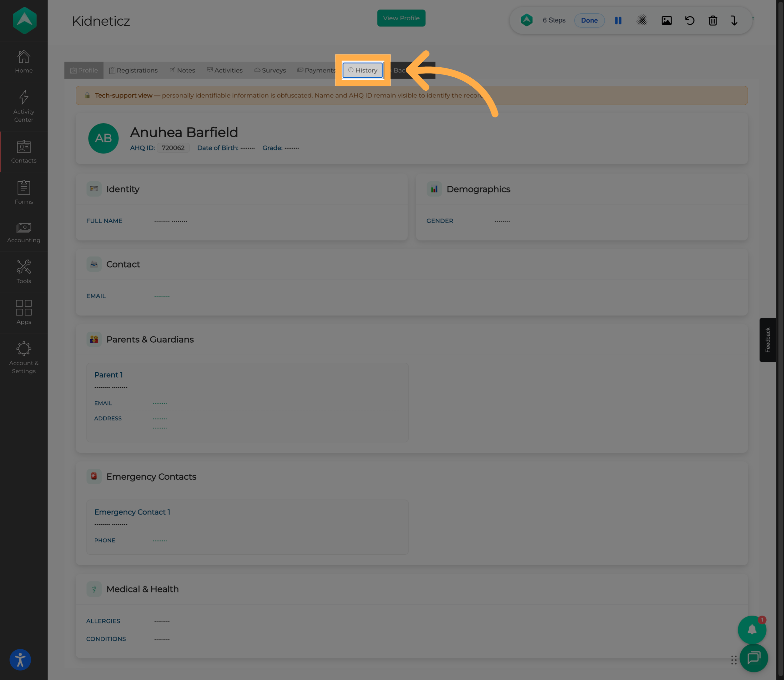784x680 pixels.
Task: Go to Forms in the sidebar
Action: (x=23, y=192)
